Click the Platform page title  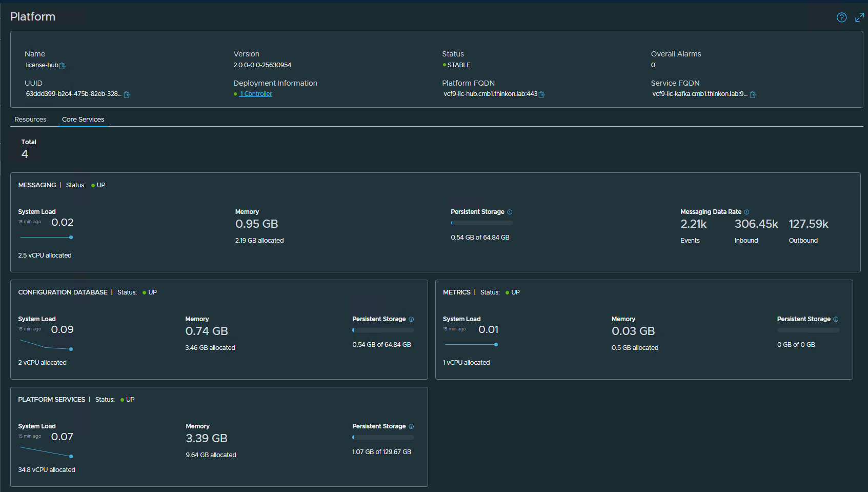33,16
